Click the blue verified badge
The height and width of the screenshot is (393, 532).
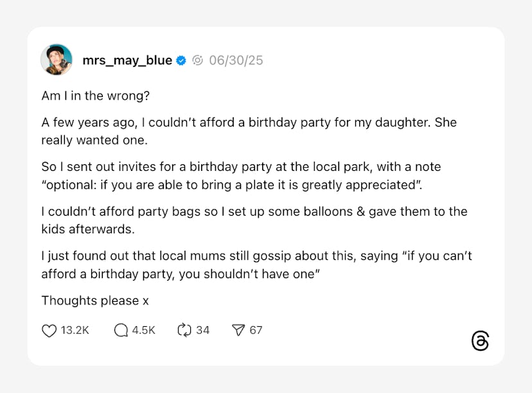pyautogui.click(x=181, y=60)
